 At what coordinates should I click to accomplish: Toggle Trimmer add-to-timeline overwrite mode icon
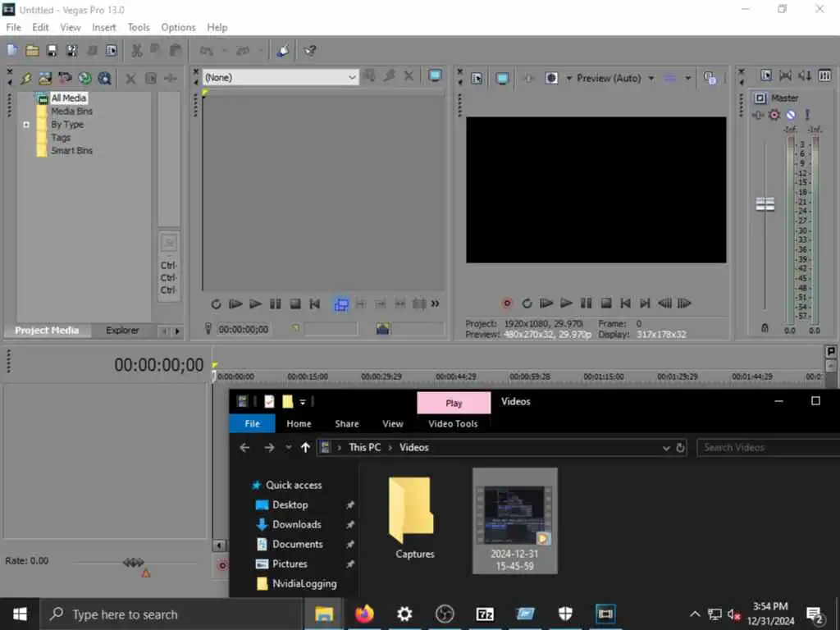341,304
